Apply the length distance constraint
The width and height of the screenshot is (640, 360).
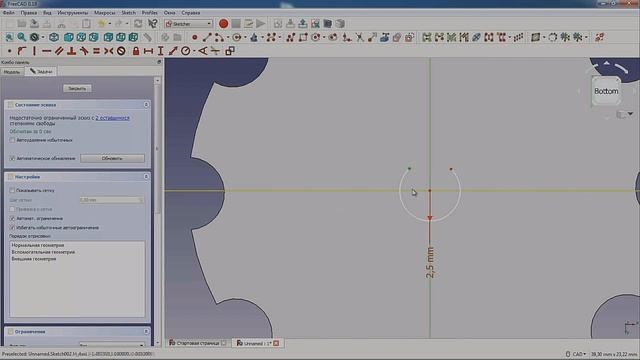[173, 51]
